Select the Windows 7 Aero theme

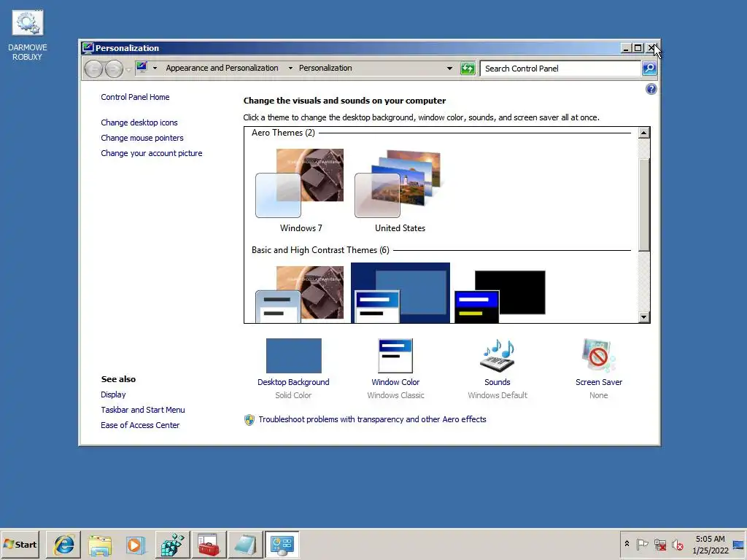[300, 190]
